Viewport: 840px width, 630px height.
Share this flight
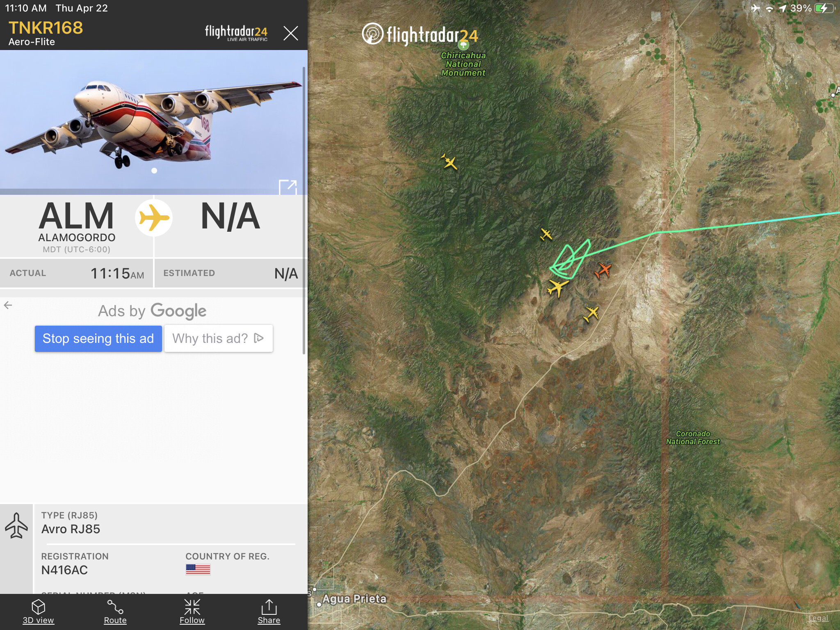269,612
